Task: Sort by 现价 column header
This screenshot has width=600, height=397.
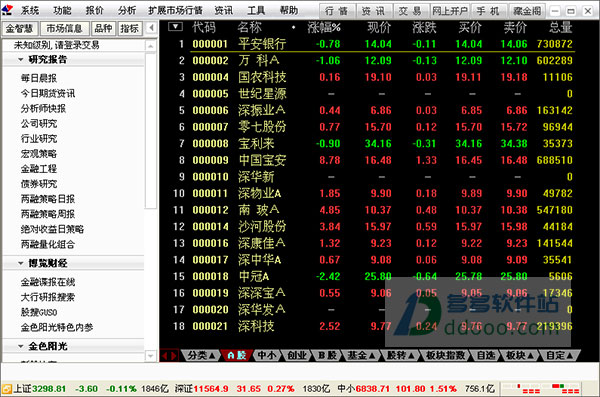Action: coord(379,27)
